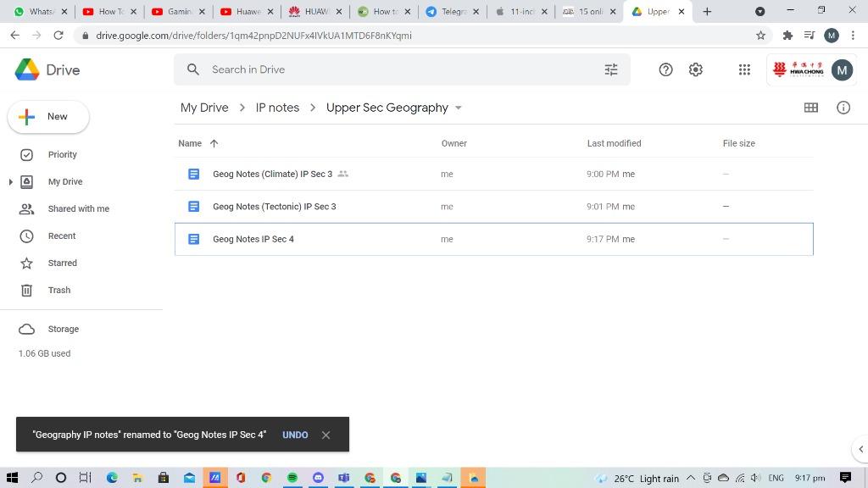The image size is (868, 488).
Task: Open Chrome extensions puzzle icon
Action: click(787, 36)
